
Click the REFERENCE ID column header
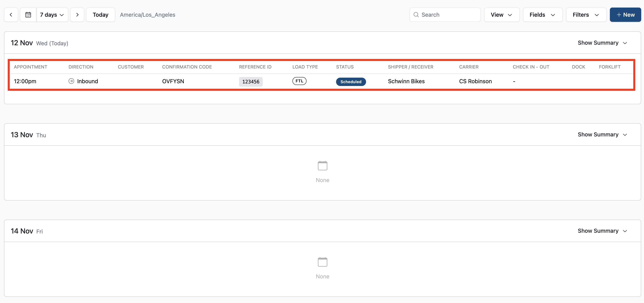click(255, 67)
